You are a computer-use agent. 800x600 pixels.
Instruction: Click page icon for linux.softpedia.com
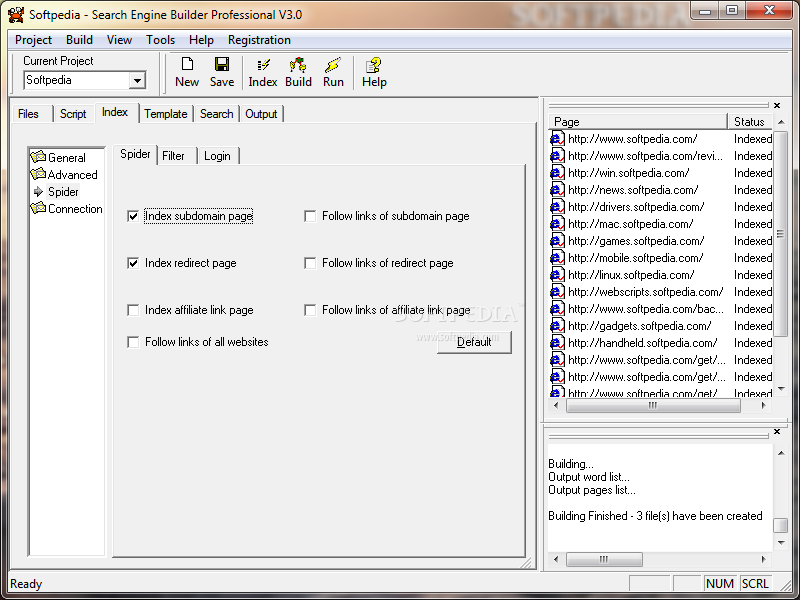[x=557, y=275]
